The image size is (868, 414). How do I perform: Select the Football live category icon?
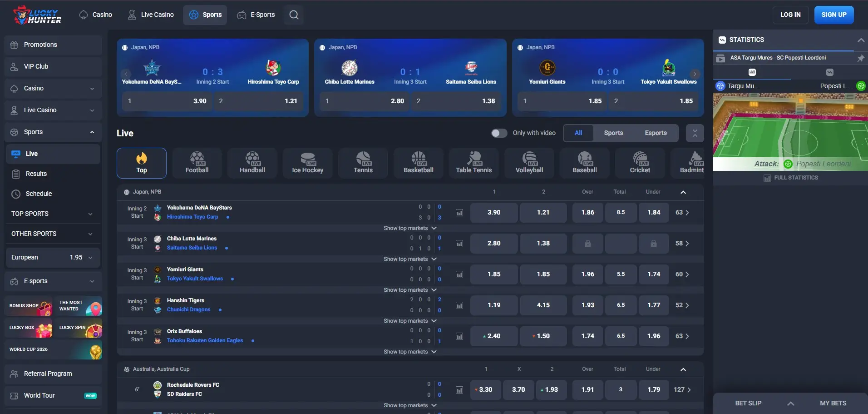[197, 163]
